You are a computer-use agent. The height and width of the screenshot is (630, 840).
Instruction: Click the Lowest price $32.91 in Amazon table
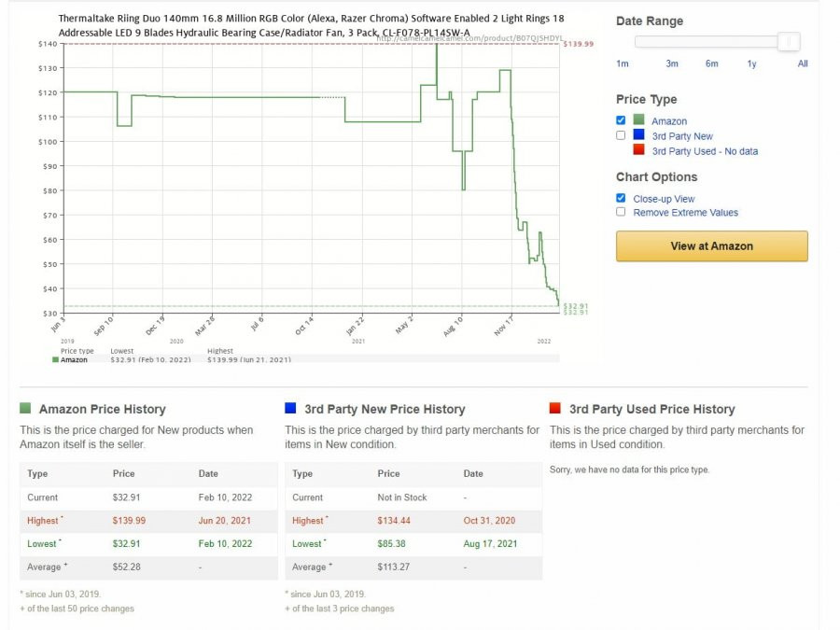point(126,543)
